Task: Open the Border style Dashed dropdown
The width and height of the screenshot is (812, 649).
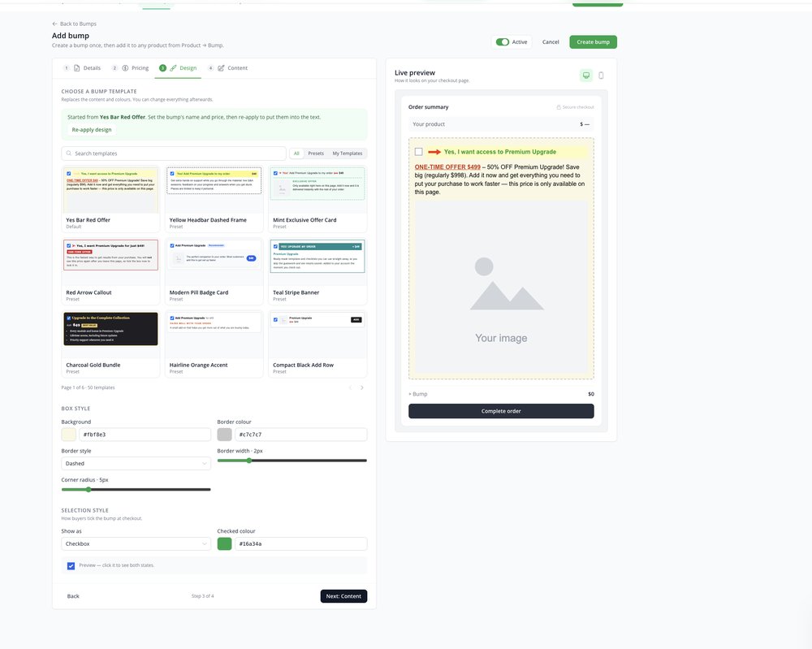Action: [136, 464]
